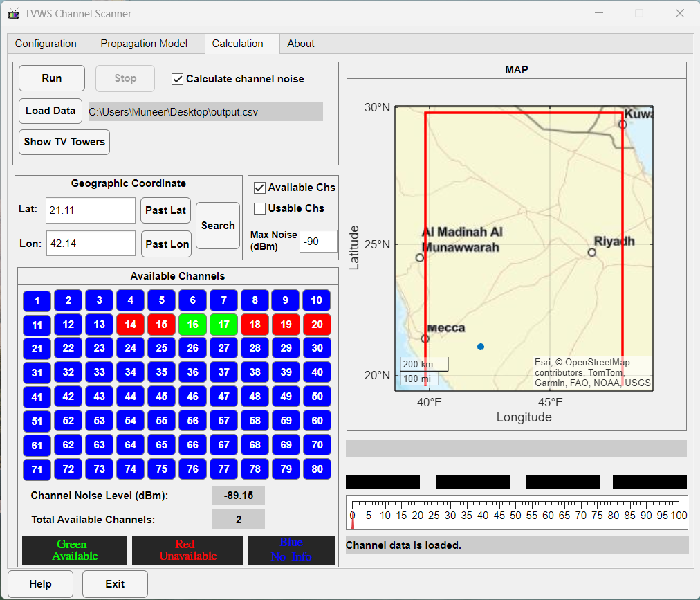
Task: Click the blue location dot on map
Action: pos(481,346)
